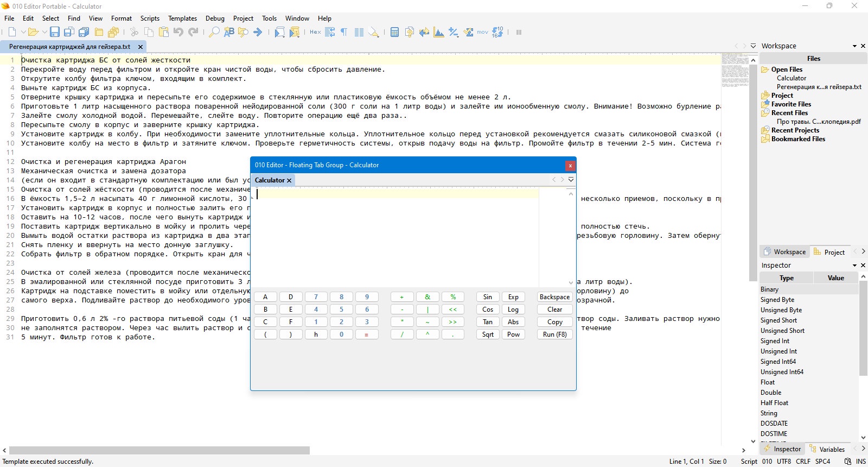
Task: Open Find in Files icon
Action: [243, 32]
